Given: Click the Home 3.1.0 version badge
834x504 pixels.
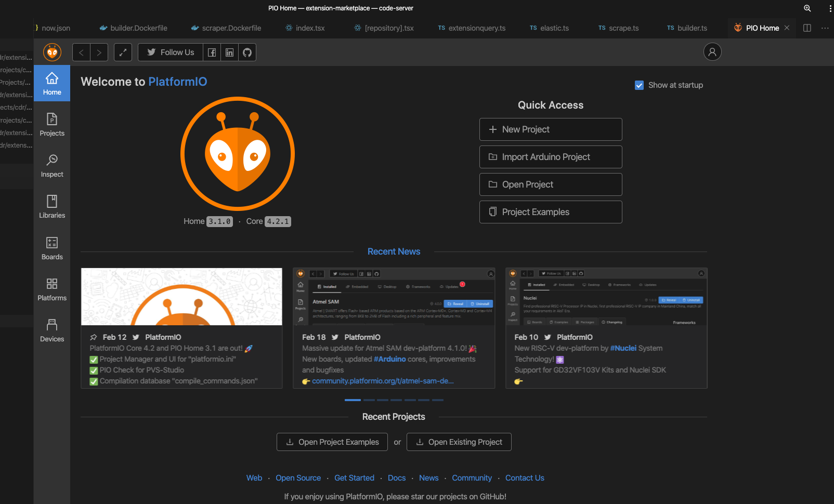Looking at the screenshot, I should pos(219,221).
